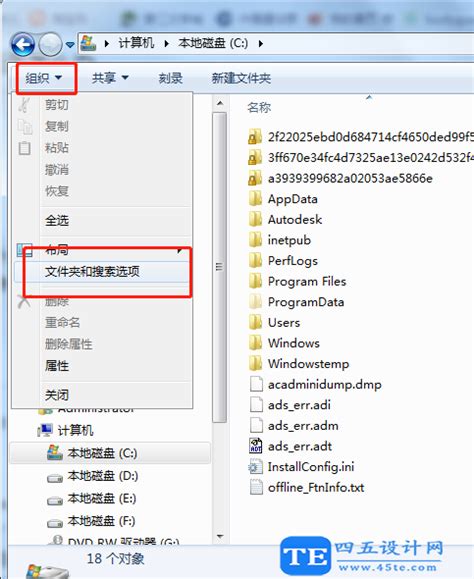Open the 组织 dropdown menu

click(x=43, y=78)
